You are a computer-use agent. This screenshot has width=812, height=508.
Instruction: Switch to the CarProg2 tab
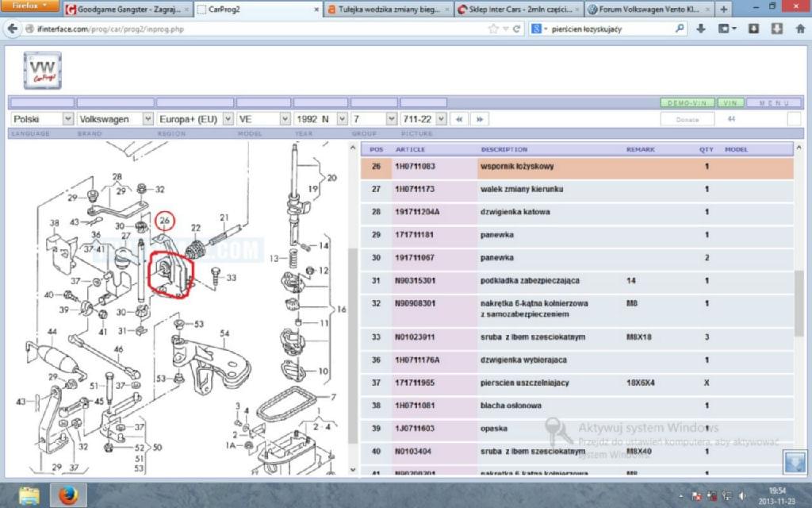point(259,10)
